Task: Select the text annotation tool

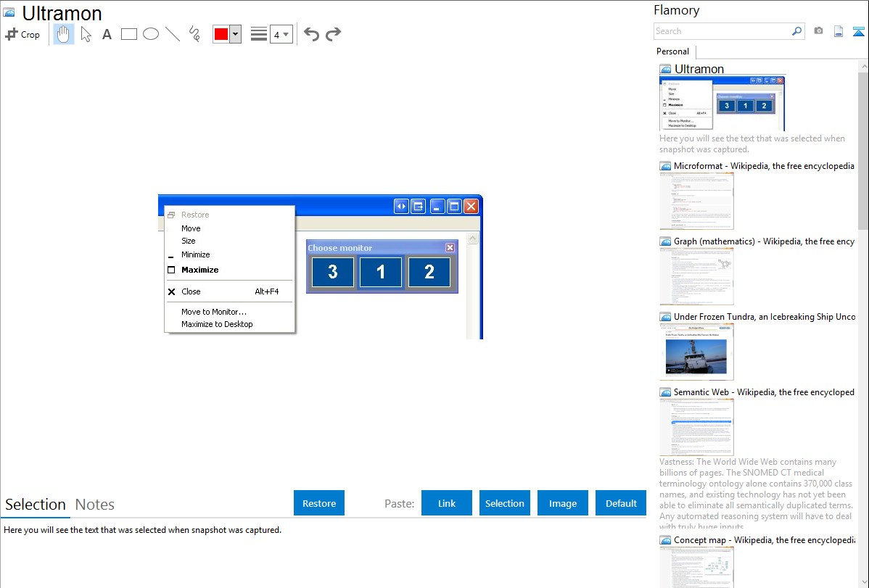Action: point(107,34)
